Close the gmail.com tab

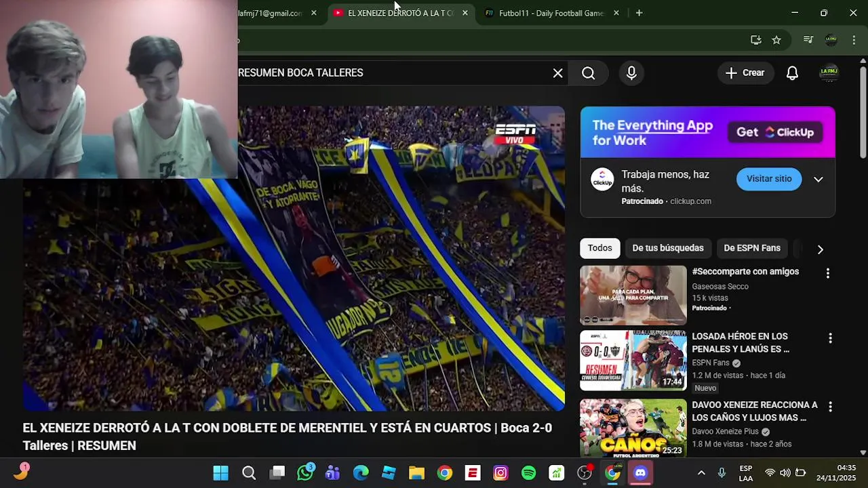pyautogui.click(x=313, y=13)
